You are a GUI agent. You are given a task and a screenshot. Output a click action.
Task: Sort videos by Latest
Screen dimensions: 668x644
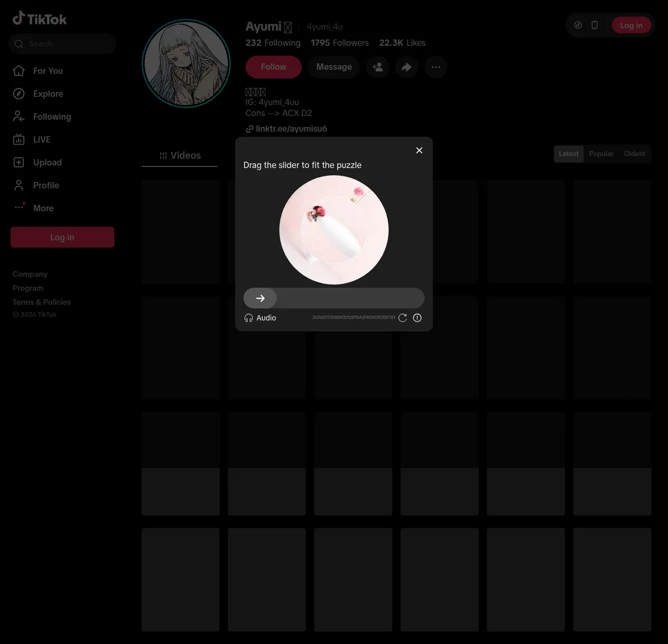pos(569,154)
